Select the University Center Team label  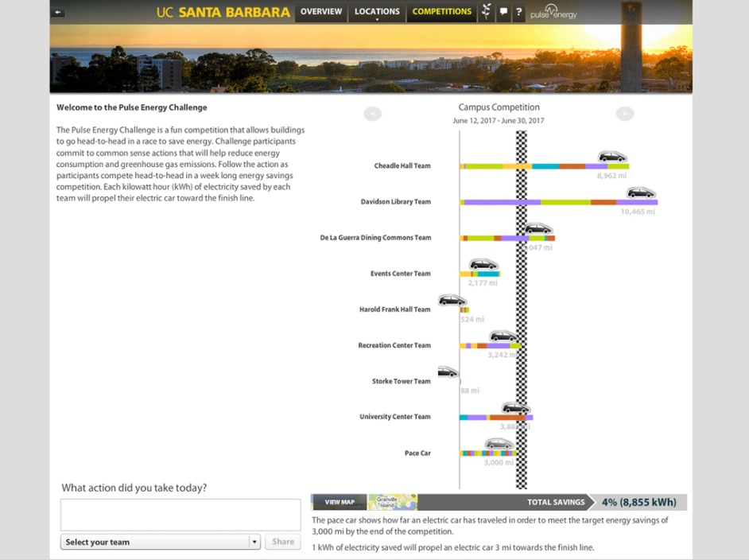click(395, 417)
